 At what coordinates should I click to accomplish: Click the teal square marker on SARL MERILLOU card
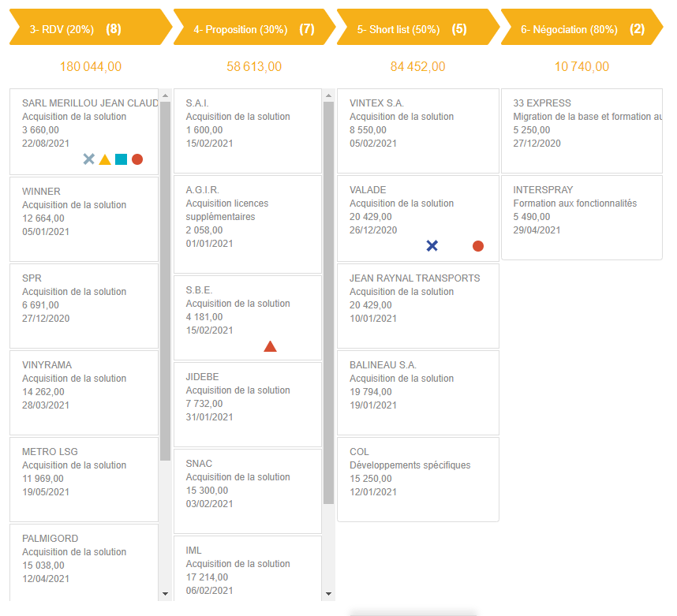pyautogui.click(x=121, y=159)
